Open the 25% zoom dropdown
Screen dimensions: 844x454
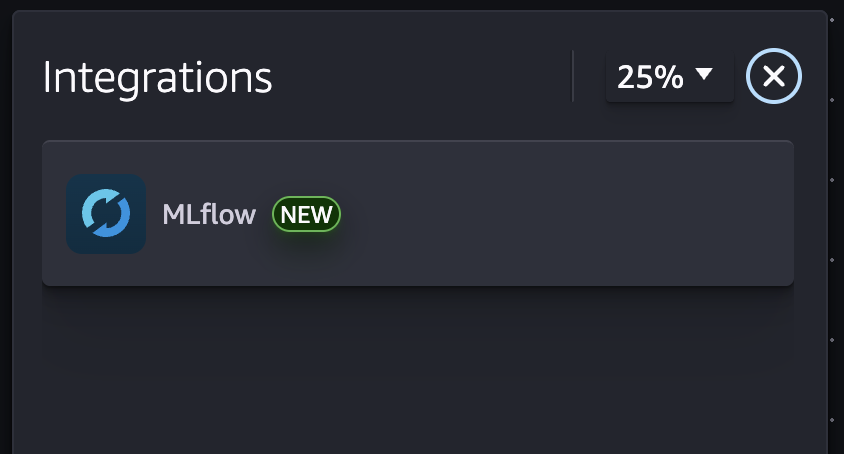coord(669,77)
